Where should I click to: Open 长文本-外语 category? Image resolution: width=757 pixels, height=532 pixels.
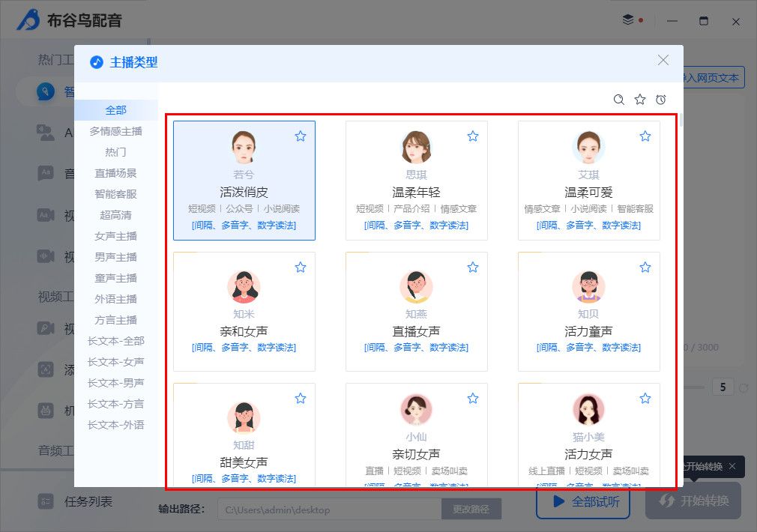tap(116, 426)
